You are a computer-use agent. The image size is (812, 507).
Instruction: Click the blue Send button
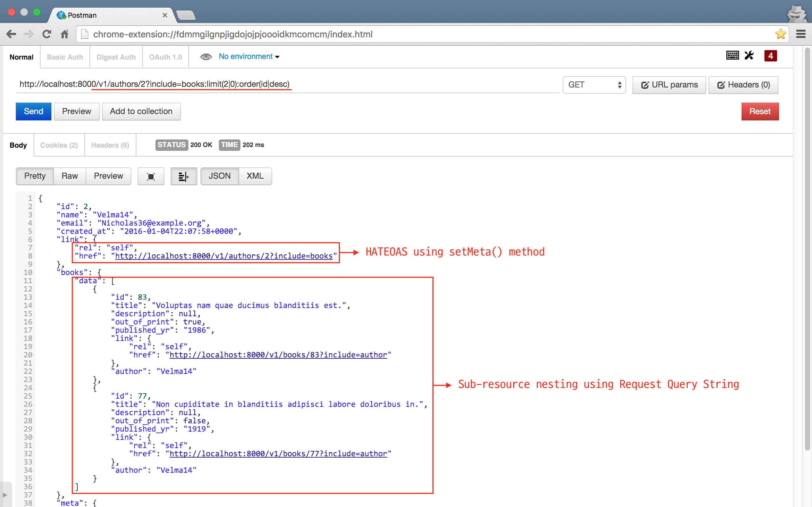(x=34, y=111)
